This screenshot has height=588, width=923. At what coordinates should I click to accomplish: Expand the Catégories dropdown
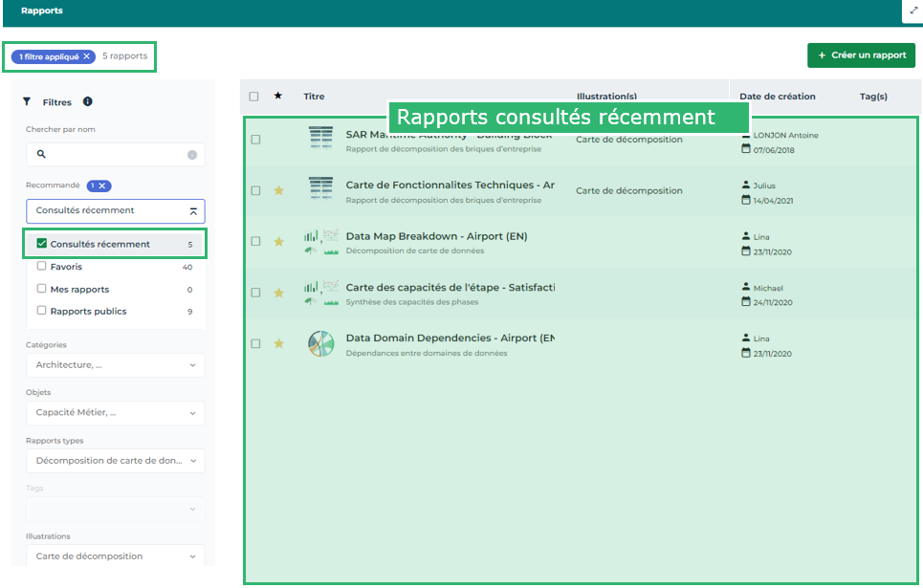point(115,365)
